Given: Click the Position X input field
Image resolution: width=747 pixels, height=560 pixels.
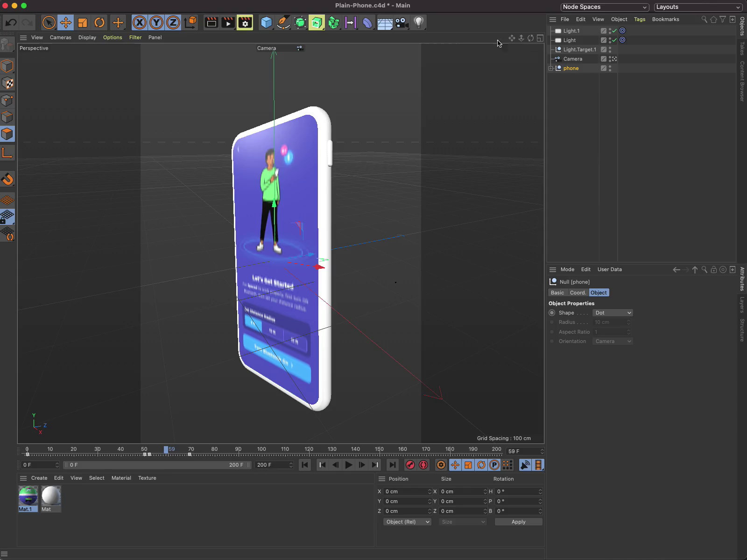Looking at the screenshot, I should pyautogui.click(x=405, y=491).
